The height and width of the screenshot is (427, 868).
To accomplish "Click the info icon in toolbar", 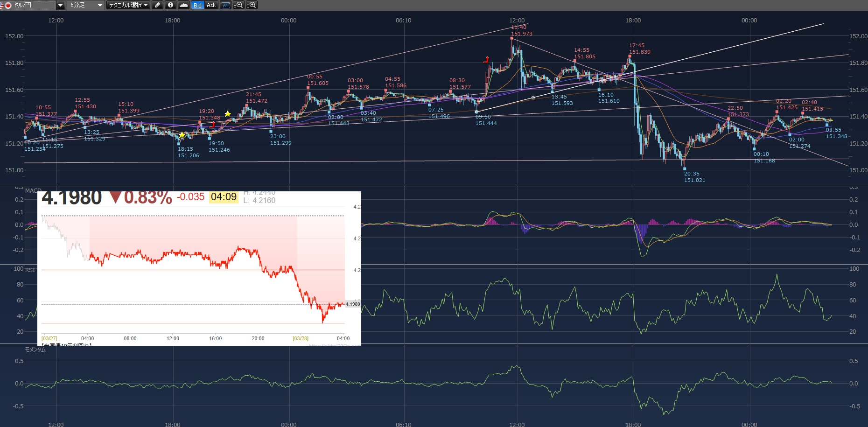I will pyautogui.click(x=170, y=5).
